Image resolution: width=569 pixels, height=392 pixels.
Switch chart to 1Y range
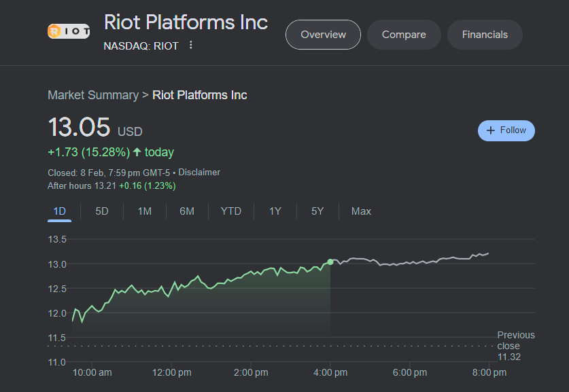[275, 211]
